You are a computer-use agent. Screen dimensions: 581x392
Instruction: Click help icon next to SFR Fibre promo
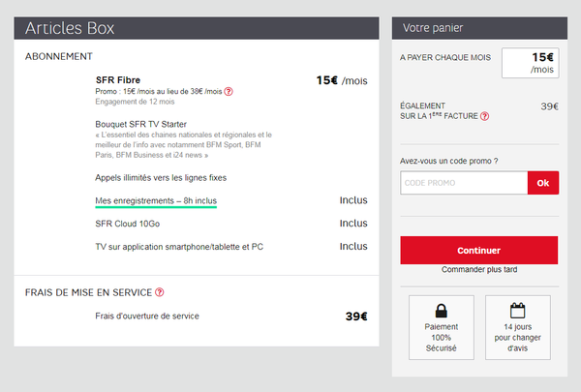229,92
